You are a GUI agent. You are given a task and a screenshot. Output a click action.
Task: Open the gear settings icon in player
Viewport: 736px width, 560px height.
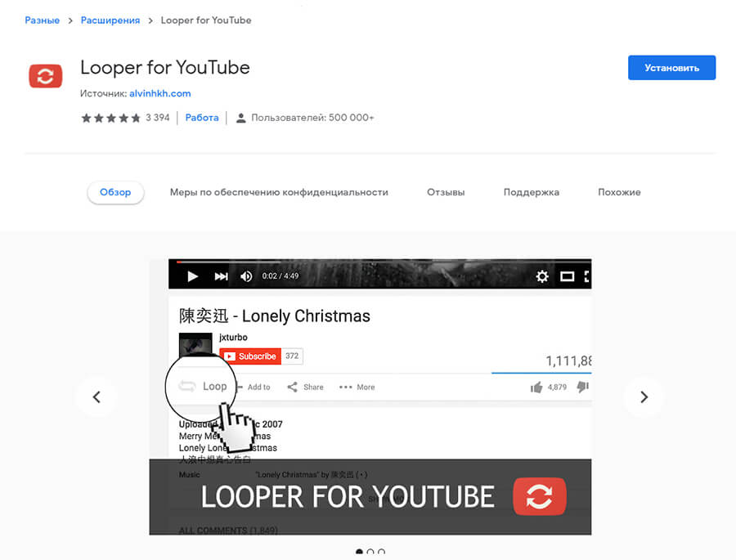tap(542, 276)
